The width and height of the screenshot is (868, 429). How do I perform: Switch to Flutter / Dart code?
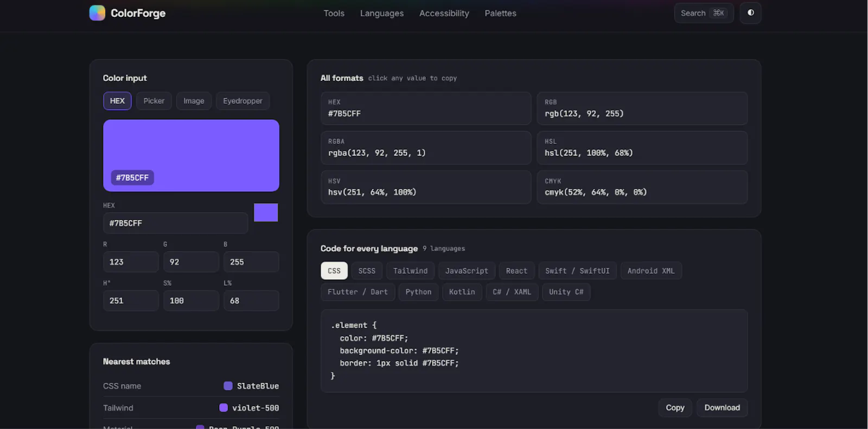click(x=358, y=292)
